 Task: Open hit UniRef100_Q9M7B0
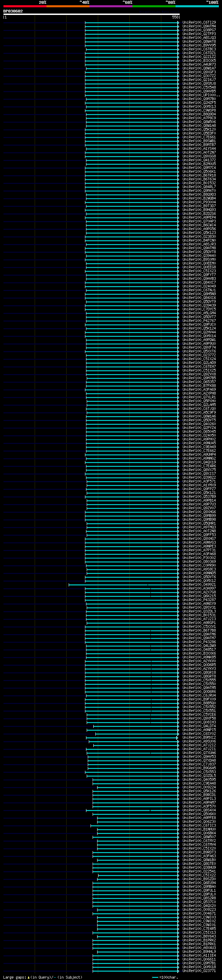(199, 99)
